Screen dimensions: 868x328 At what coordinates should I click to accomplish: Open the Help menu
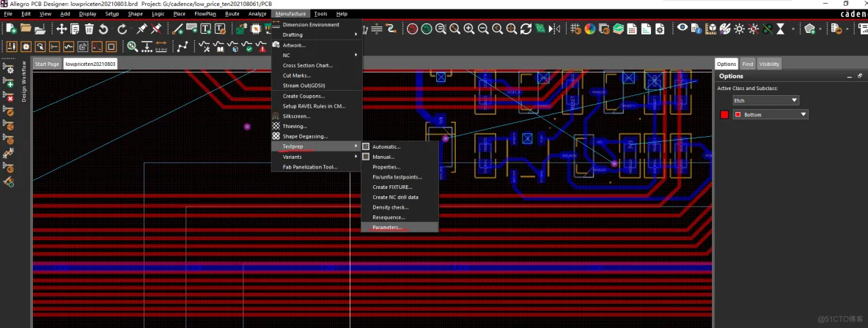[x=342, y=14]
